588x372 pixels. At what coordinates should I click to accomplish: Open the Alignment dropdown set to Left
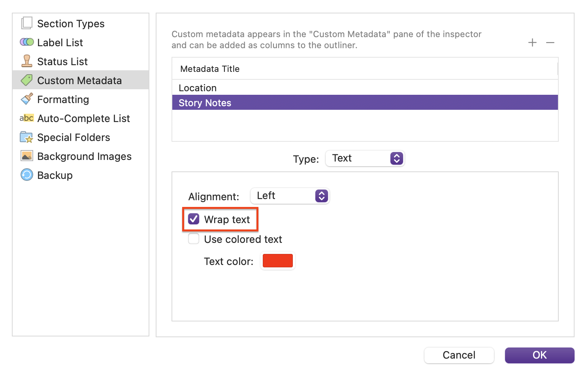(290, 196)
